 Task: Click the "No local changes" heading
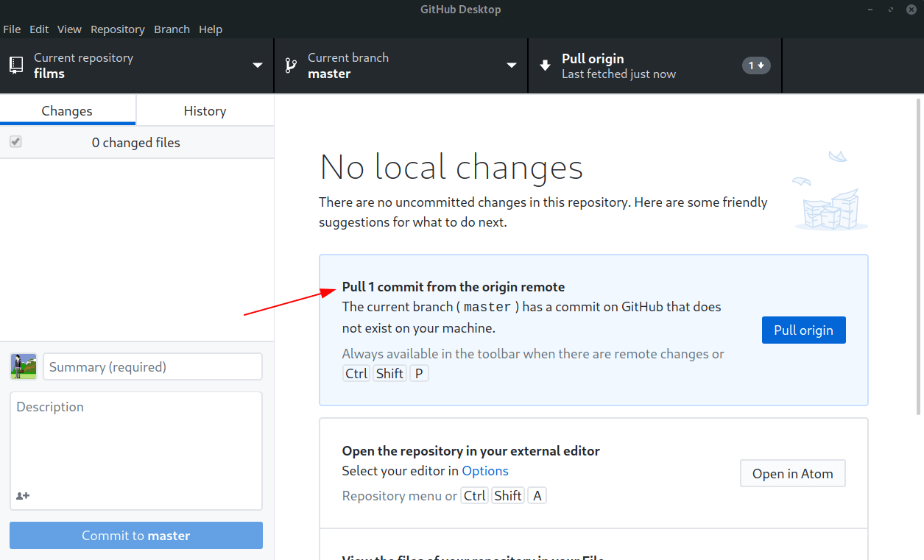pos(451,167)
